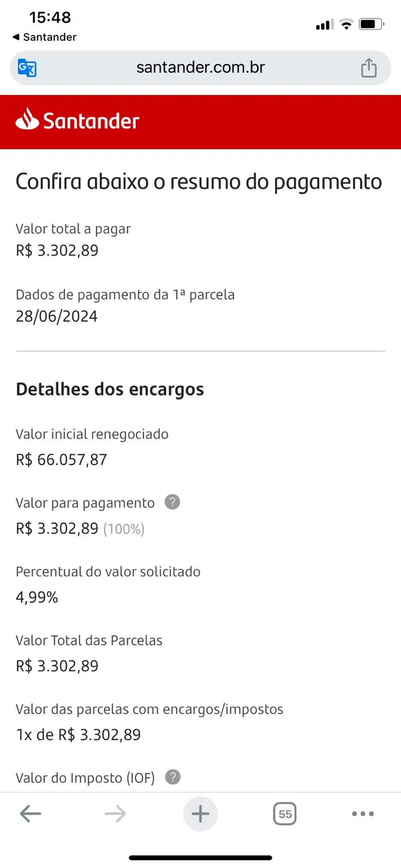Tap the Detalhes dos encargos heading
Screen dimensions: 401x868
(110, 389)
